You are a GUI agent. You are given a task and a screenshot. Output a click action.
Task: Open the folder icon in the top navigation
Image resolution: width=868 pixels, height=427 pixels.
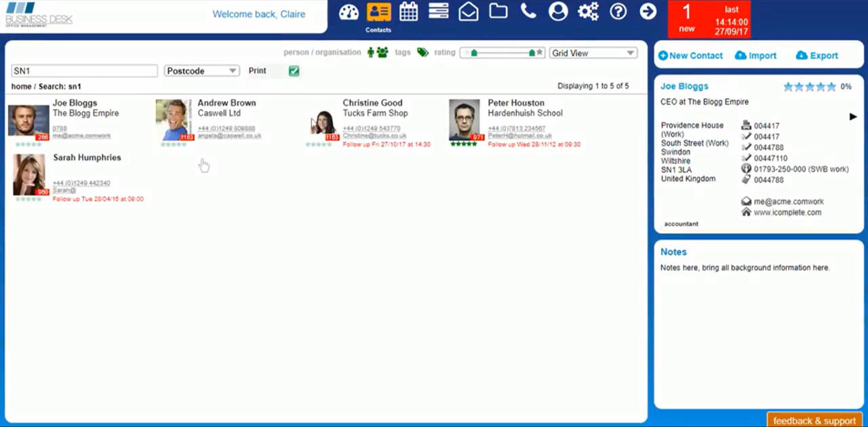click(498, 12)
